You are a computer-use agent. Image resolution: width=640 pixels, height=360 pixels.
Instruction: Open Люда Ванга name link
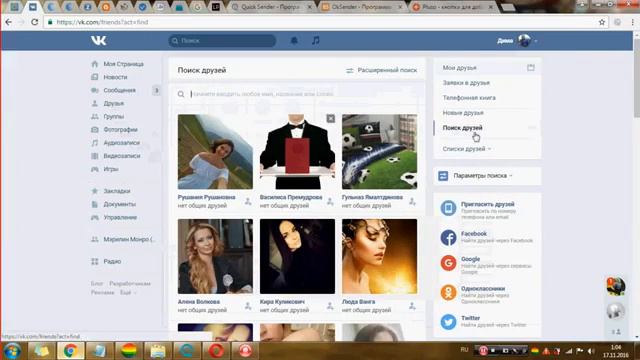click(358, 302)
